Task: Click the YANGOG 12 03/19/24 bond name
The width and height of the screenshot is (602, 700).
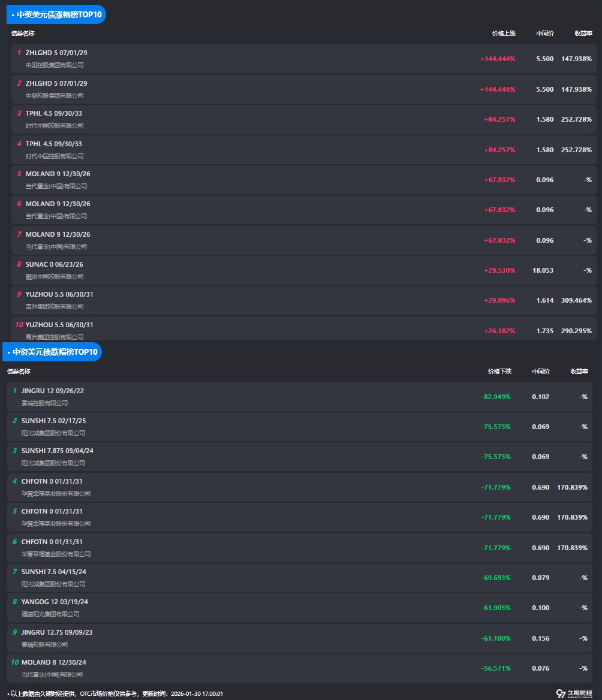Action: (55, 602)
